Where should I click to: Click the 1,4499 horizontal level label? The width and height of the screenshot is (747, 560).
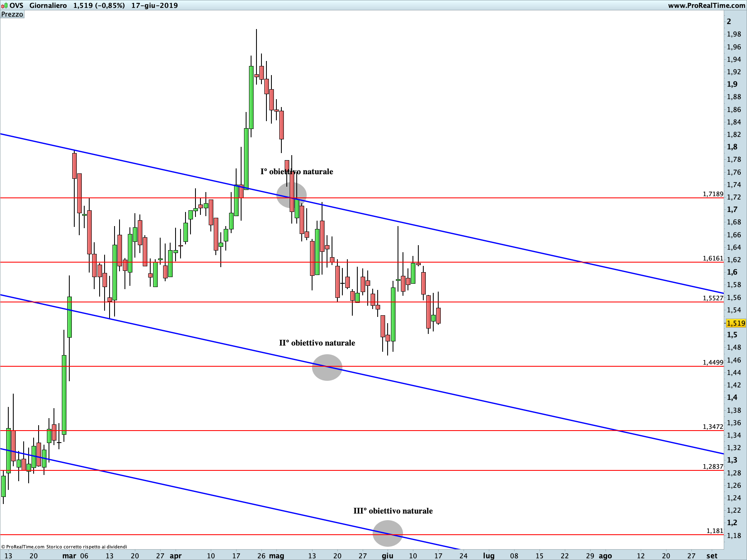coord(713,363)
